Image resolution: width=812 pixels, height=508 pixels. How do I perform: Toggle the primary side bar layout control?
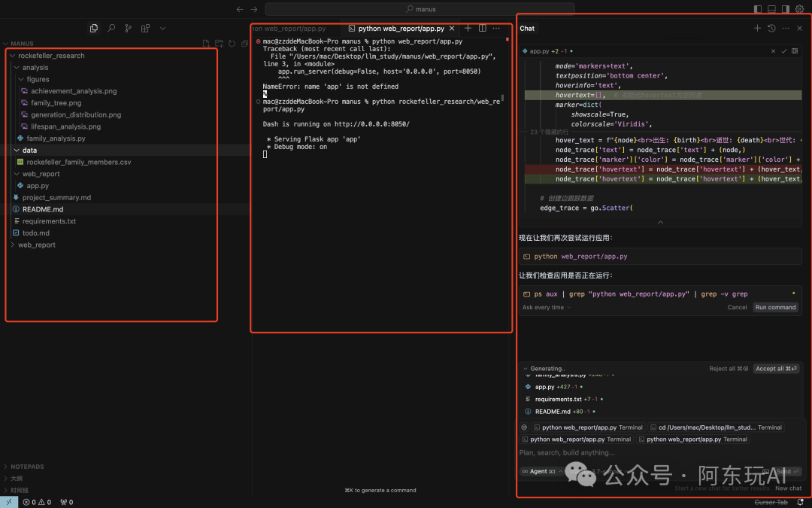point(758,9)
